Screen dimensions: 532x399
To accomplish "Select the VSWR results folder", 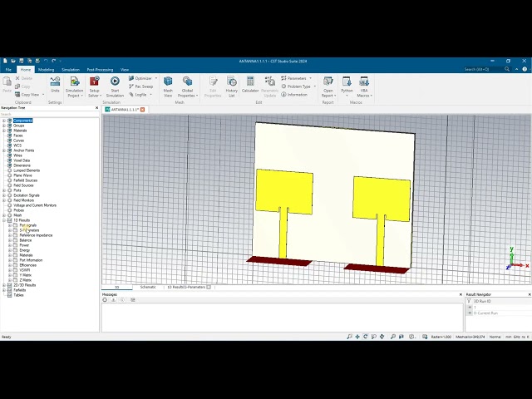I will click(24, 270).
